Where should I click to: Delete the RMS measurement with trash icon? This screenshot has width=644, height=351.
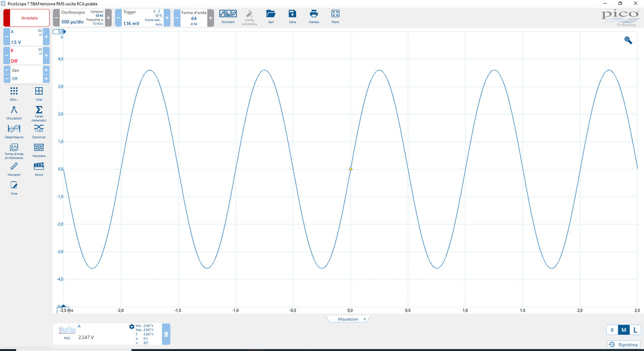166,334
